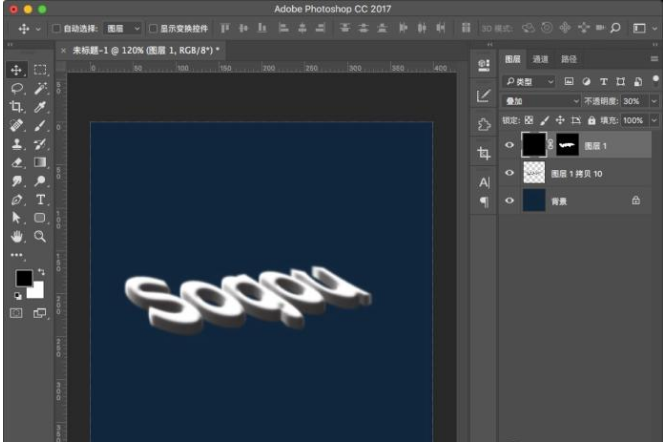Image resolution: width=664 pixels, height=442 pixels.
Task: Select the Eyedropper tool
Action: (41, 106)
